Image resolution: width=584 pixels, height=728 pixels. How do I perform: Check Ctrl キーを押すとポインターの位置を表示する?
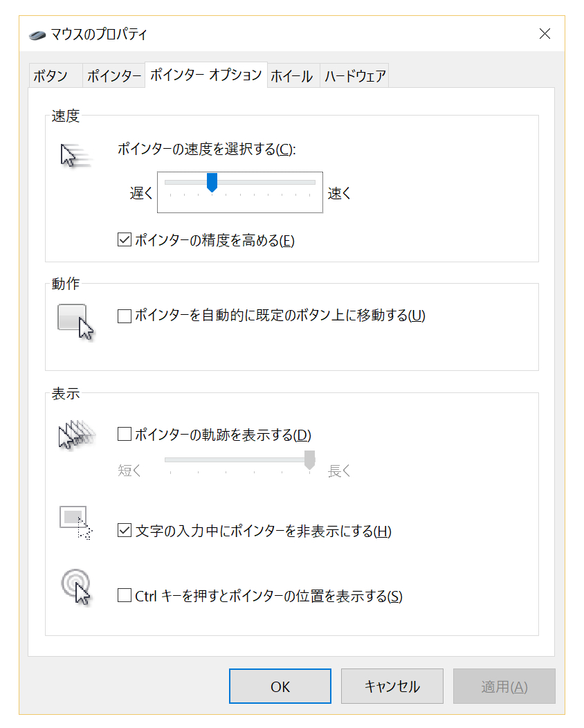[125, 595]
